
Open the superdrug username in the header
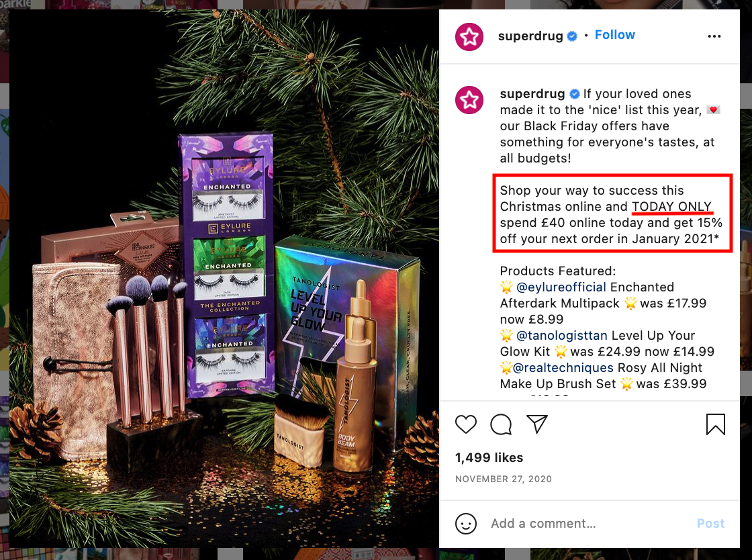(530, 36)
